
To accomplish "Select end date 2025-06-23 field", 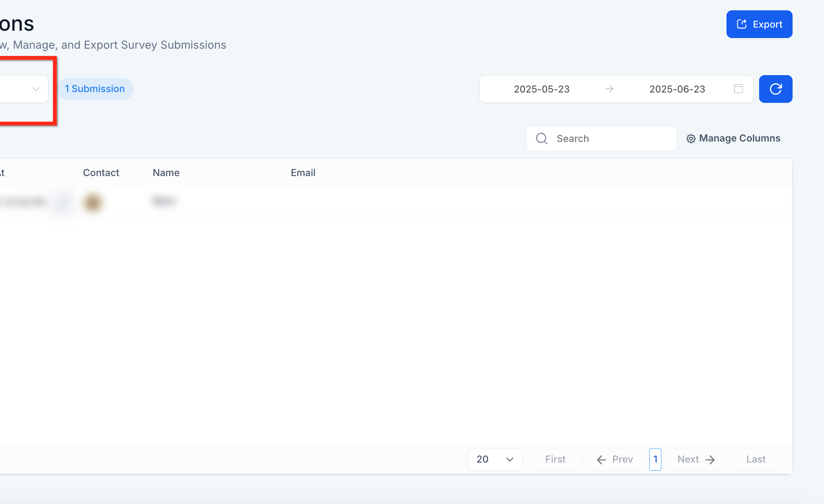I will point(677,89).
